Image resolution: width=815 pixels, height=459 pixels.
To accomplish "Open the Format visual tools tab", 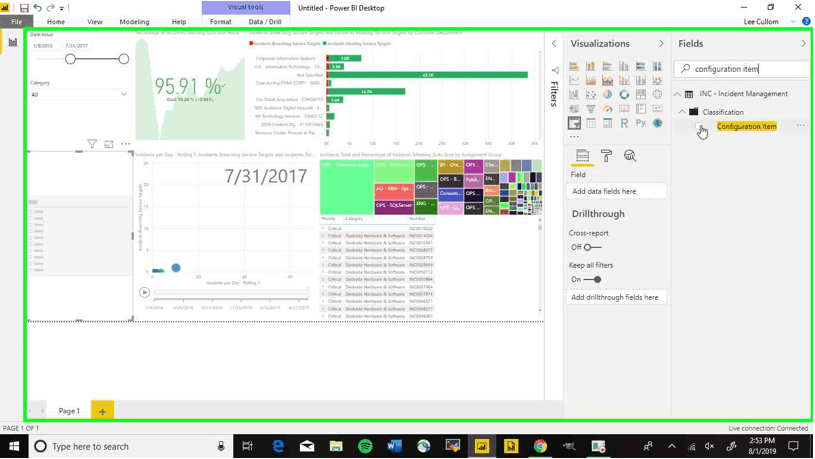I will [220, 22].
